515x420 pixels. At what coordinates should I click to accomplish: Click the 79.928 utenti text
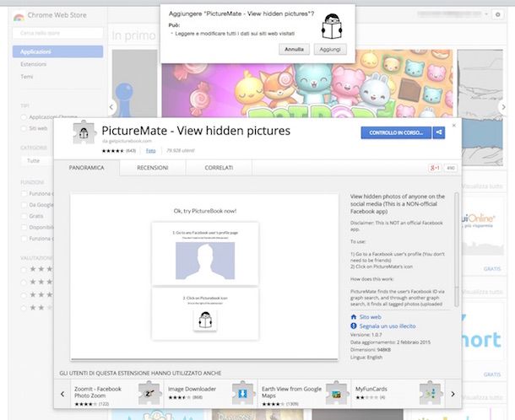181,151
